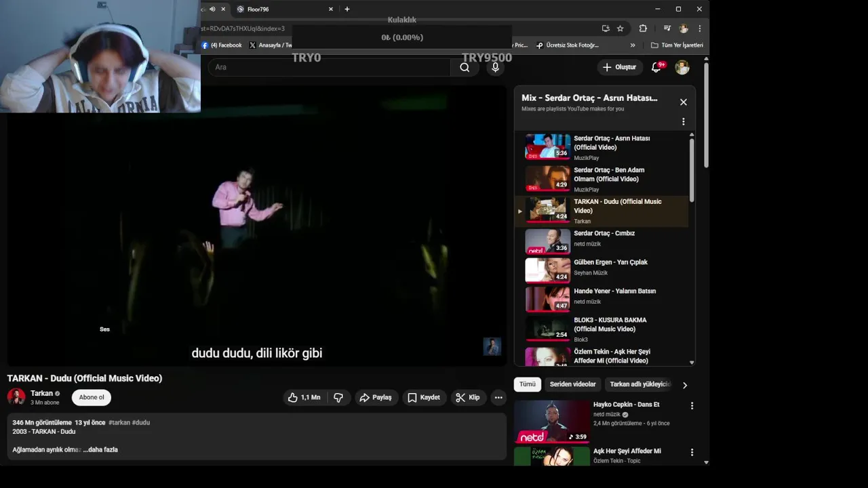Image resolution: width=868 pixels, height=488 pixels.
Task: Open the YouTube account avatar menu
Action: point(682,67)
